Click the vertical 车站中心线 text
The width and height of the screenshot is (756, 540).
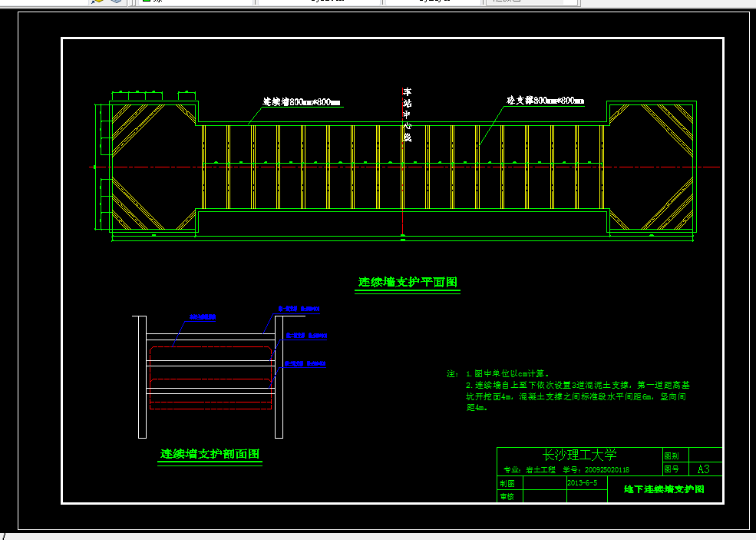click(x=407, y=114)
